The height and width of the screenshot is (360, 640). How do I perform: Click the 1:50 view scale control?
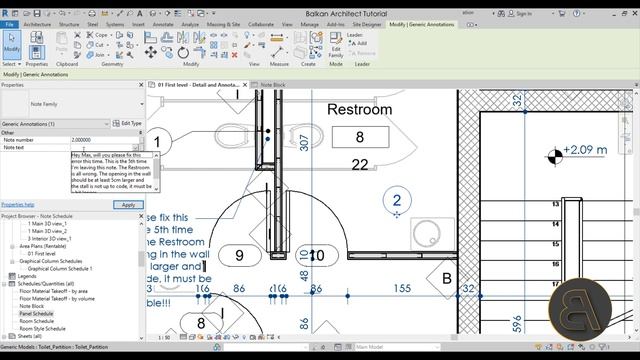pos(164,337)
